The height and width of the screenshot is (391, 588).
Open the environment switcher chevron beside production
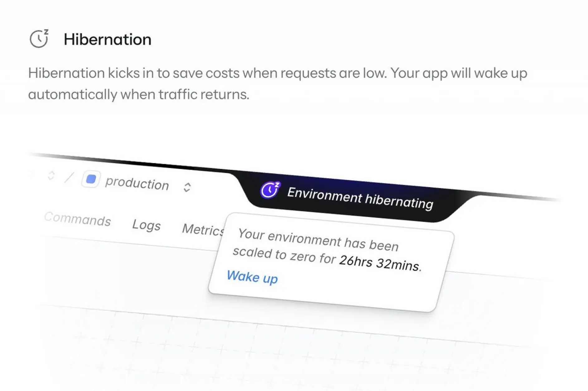(187, 187)
